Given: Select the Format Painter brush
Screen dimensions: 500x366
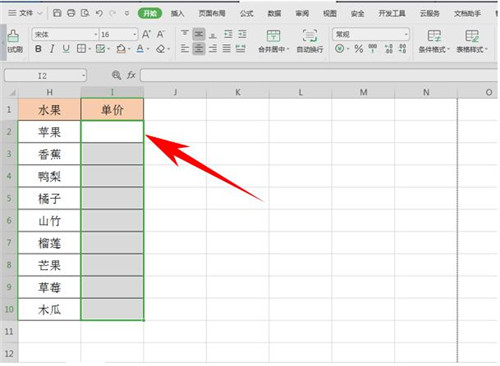Looking at the screenshot, I should (13, 36).
